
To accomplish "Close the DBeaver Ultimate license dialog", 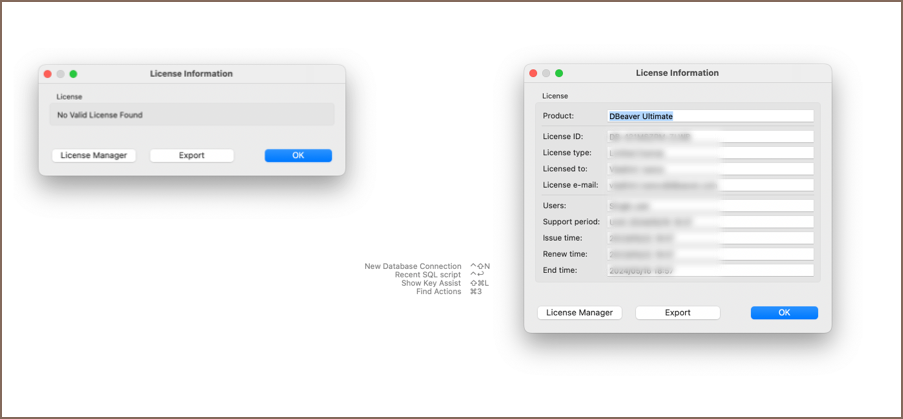I will coord(533,73).
